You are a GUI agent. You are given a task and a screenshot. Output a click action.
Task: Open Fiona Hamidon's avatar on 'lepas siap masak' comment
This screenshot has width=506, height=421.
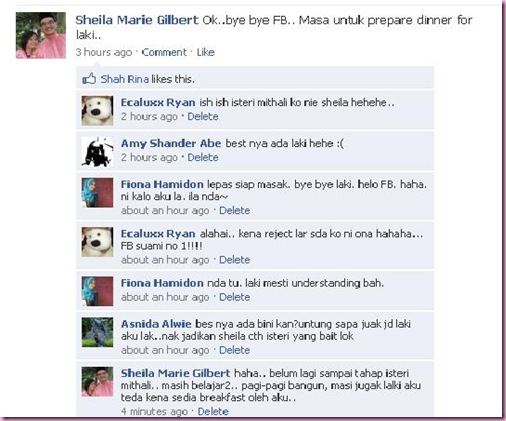[97, 193]
